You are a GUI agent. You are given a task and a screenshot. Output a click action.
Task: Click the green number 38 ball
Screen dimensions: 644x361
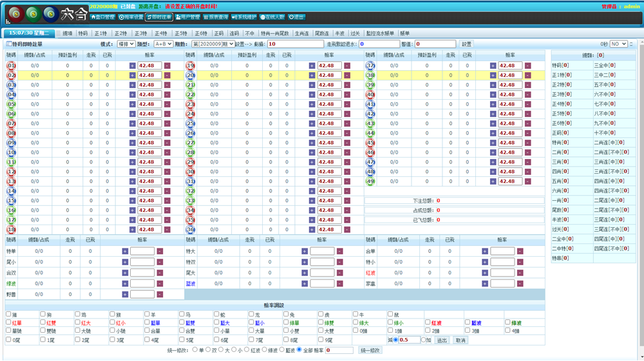pos(370,75)
